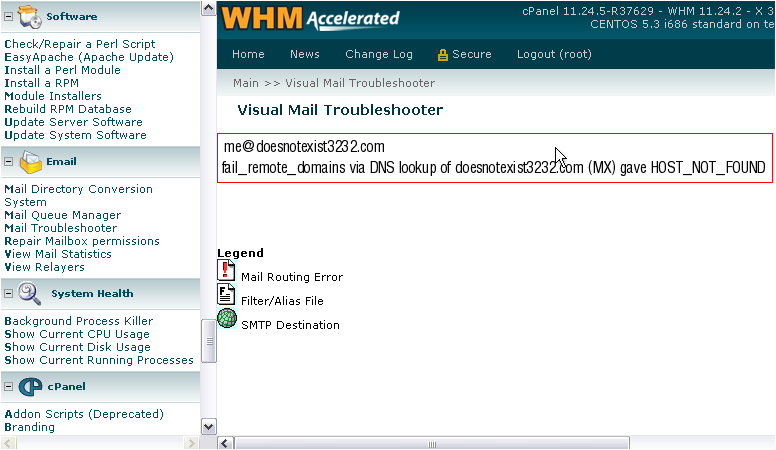776x450 pixels.
Task: Go to Main in breadcrumb
Action: click(x=246, y=83)
